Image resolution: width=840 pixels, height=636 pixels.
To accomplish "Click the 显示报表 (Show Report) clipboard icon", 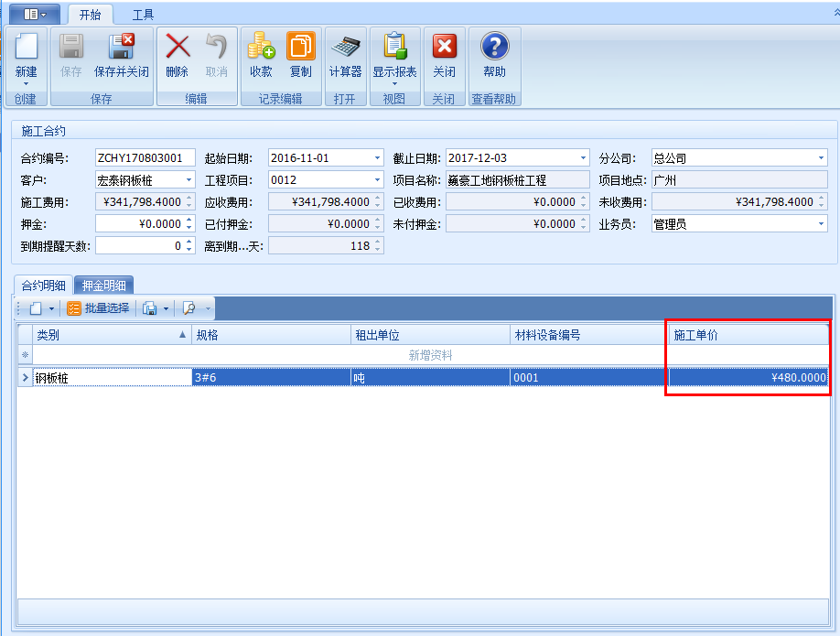I will 394,46.
